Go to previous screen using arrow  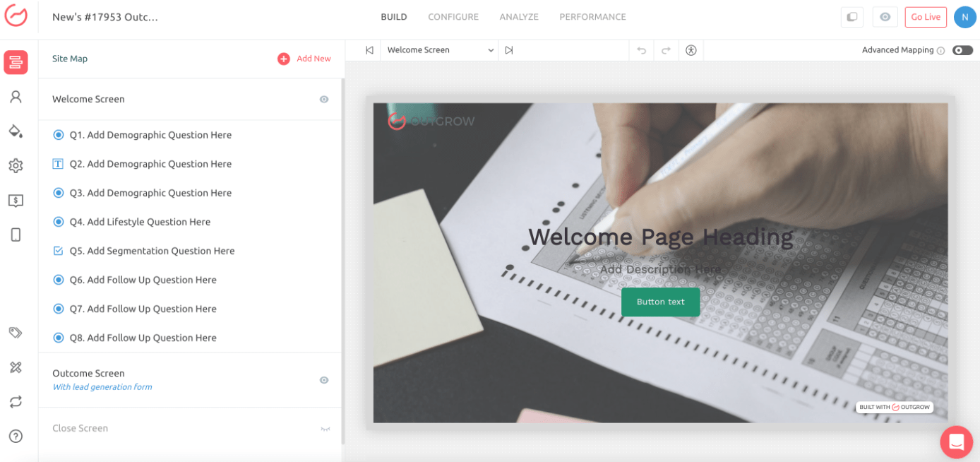(x=369, y=50)
